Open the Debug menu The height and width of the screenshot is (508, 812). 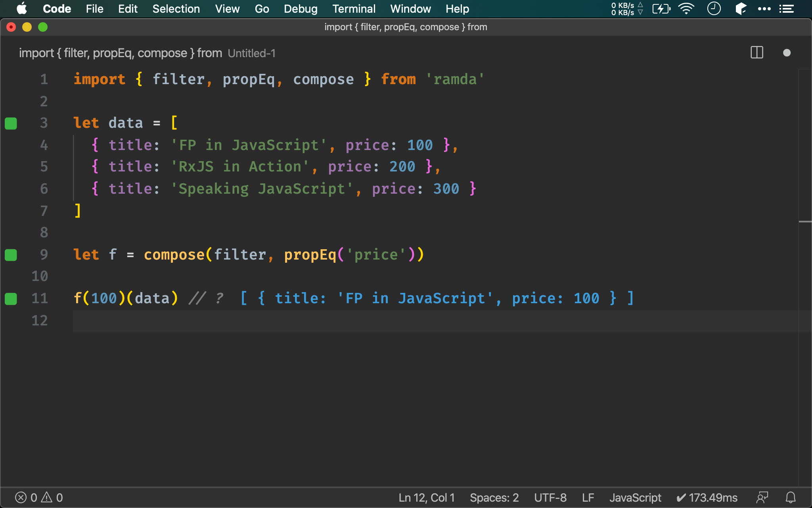301,9
